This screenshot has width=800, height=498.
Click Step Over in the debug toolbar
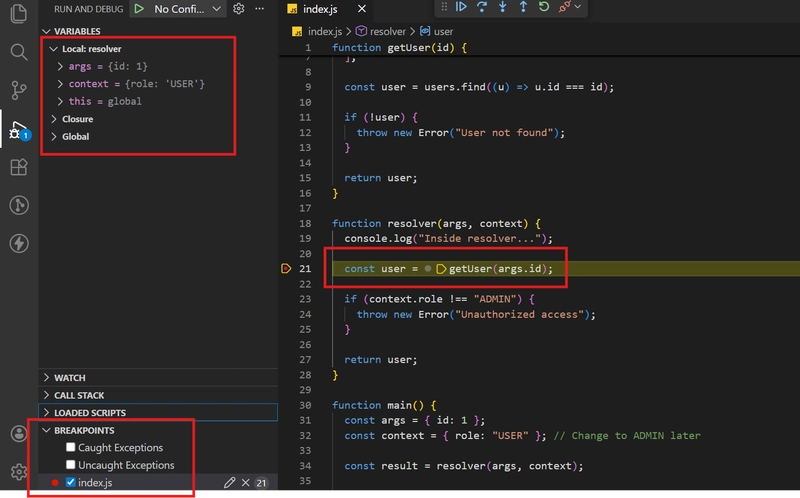point(482,7)
